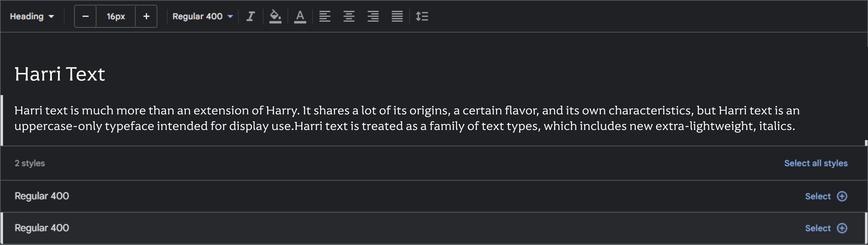
Task: Align text to the right
Action: point(373,16)
